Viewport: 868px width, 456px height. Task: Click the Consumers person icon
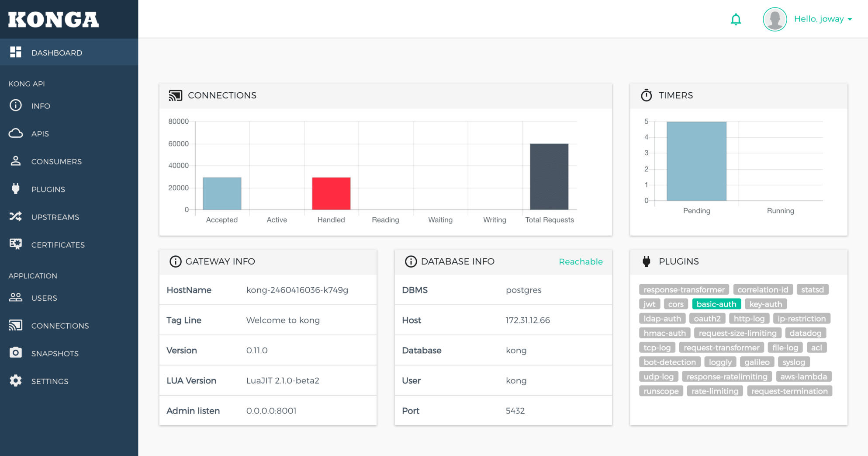pos(16,161)
